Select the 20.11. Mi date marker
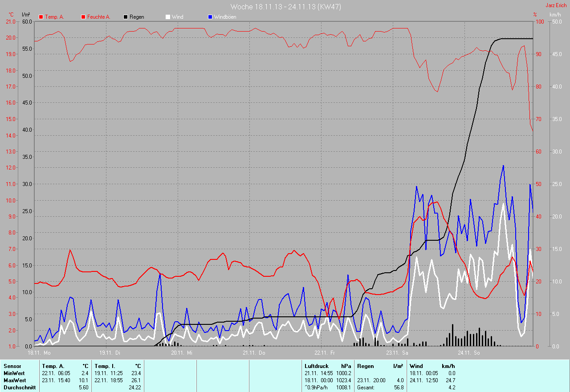 (x=182, y=352)
